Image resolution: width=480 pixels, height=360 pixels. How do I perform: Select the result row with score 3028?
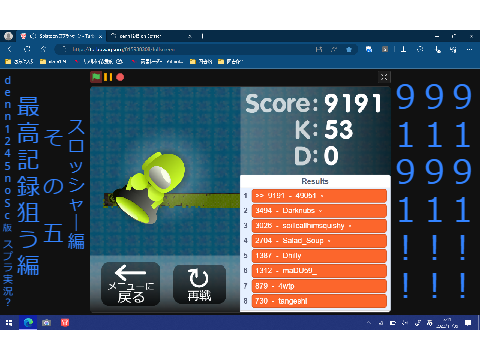click(319, 226)
